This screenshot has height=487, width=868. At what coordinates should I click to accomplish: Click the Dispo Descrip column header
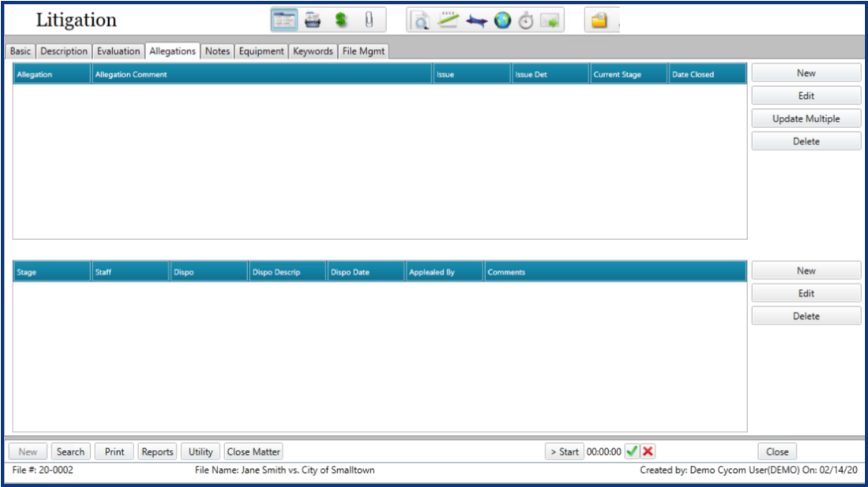pos(287,272)
